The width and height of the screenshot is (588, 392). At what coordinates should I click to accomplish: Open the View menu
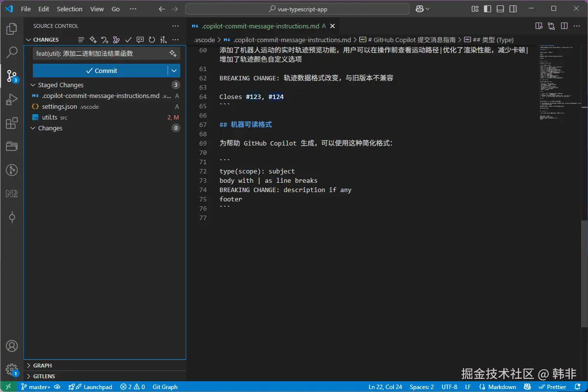(97, 9)
